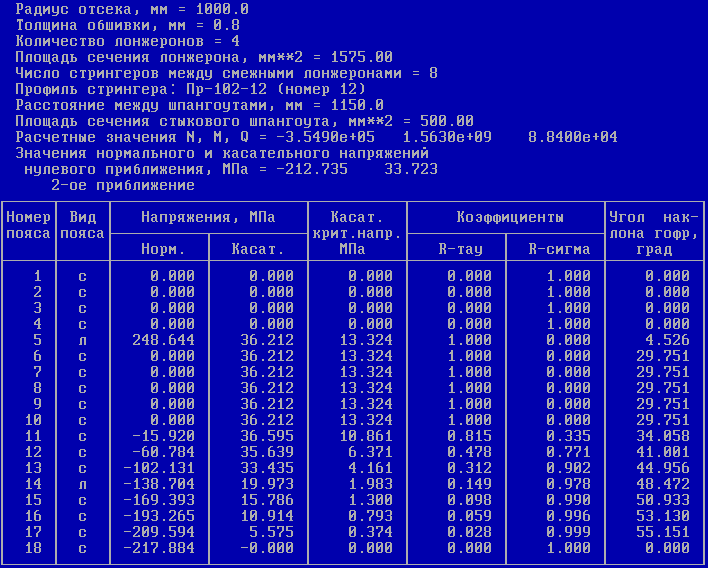The height and width of the screenshot is (568, 708).
Task: Select the line 'Радиус отсека, мм = 1000.0'
Action: pos(132,9)
